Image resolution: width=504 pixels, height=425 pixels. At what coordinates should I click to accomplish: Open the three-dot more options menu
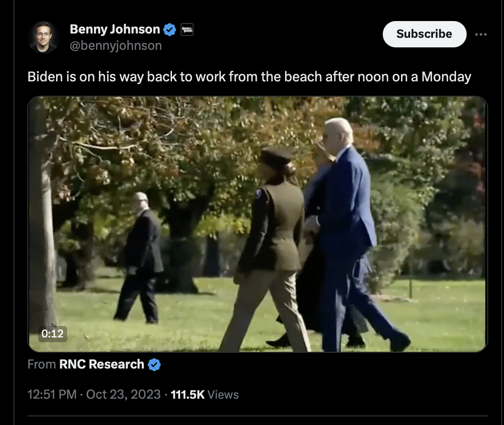click(481, 34)
